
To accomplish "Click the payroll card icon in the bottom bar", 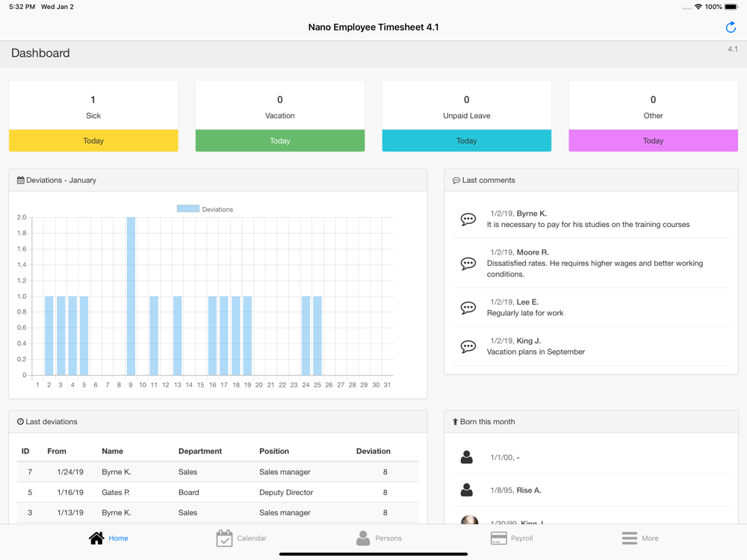I will tap(498, 538).
